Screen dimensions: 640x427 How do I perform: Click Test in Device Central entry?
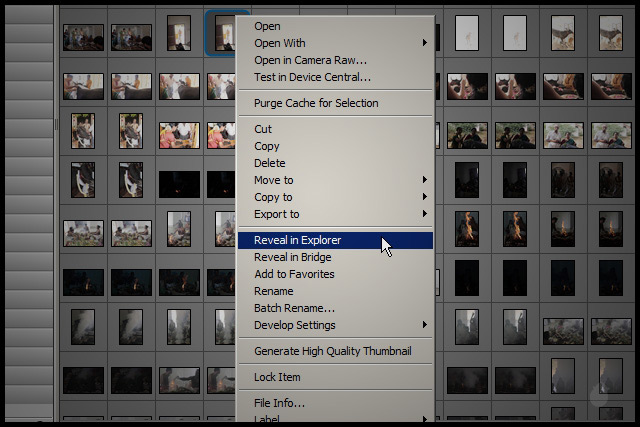tap(312, 77)
